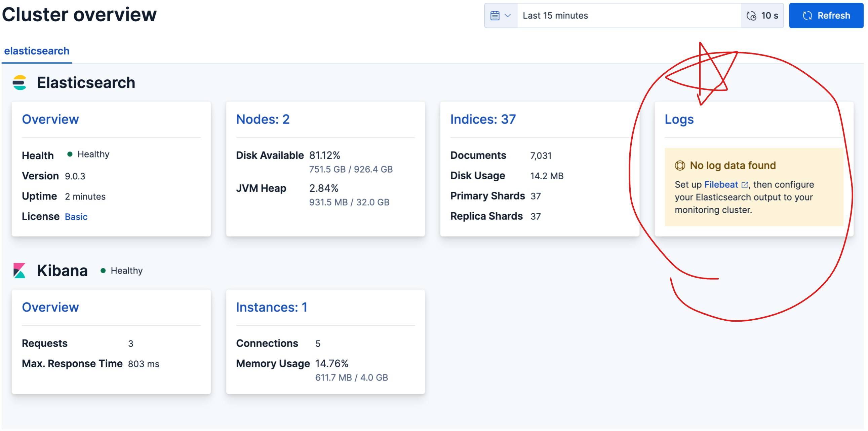The image size is (868, 431).
Task: Open the Kibana Overview link
Action: click(50, 307)
